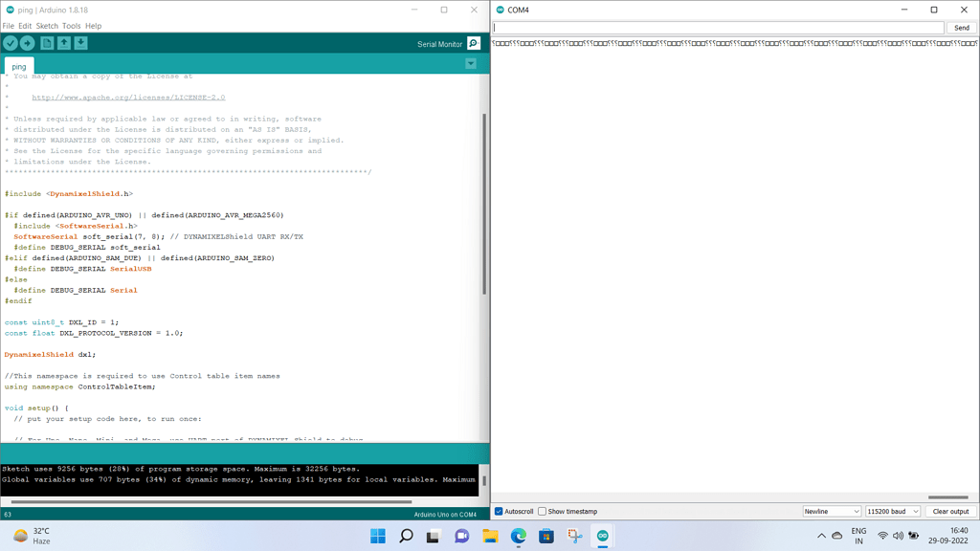This screenshot has width=980, height=551.
Task: Create a new sketch with New icon
Action: [x=47, y=43]
